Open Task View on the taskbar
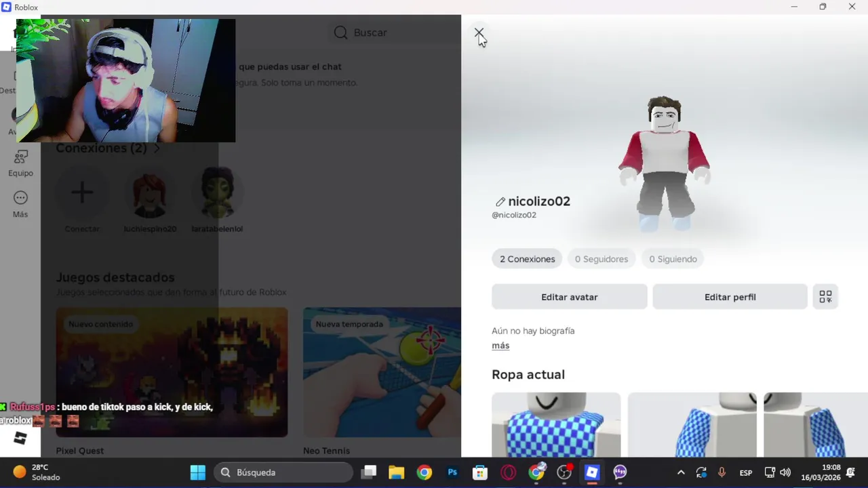Screen dimensions: 868x488 click(x=368, y=472)
